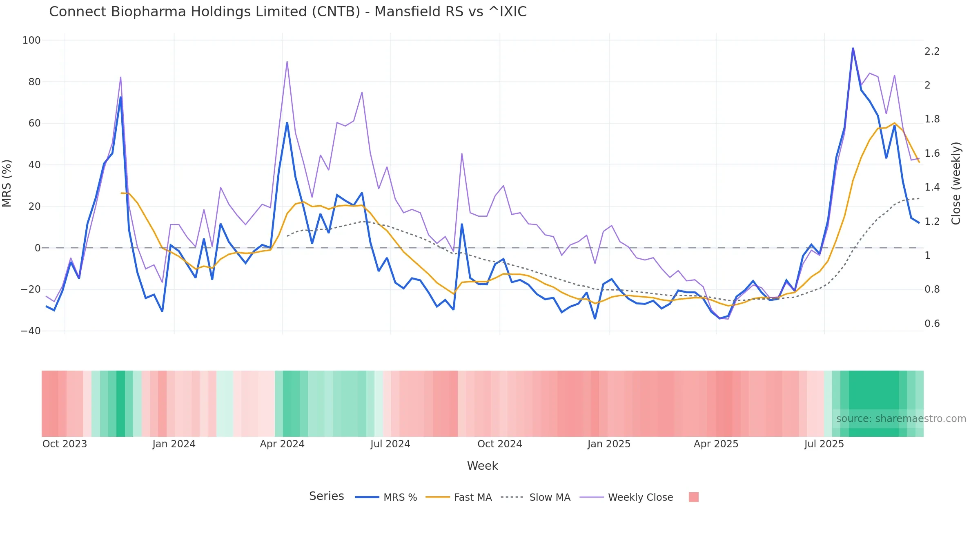Click the 60 tick on MRS axis
Image resolution: width=980 pixels, height=551 pixels.
tap(34, 123)
